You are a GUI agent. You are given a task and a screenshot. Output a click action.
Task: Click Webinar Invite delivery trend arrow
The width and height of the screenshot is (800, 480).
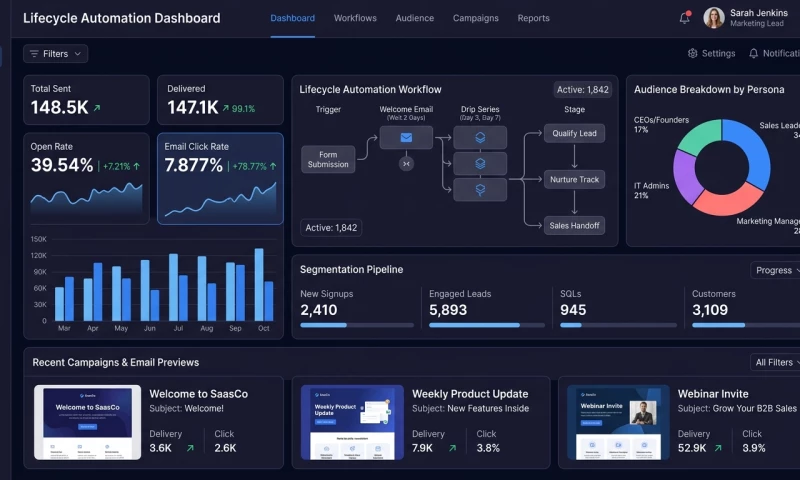(718, 448)
